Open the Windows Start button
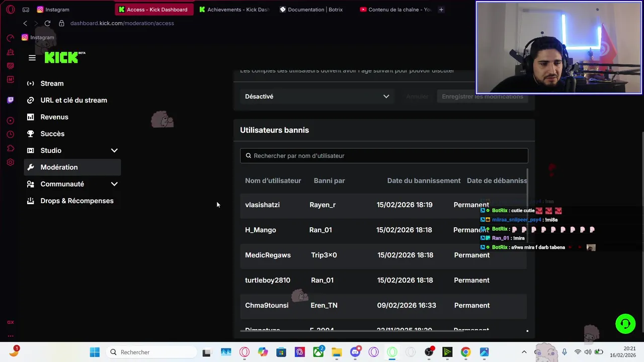This screenshot has height=362, width=644. click(95, 352)
